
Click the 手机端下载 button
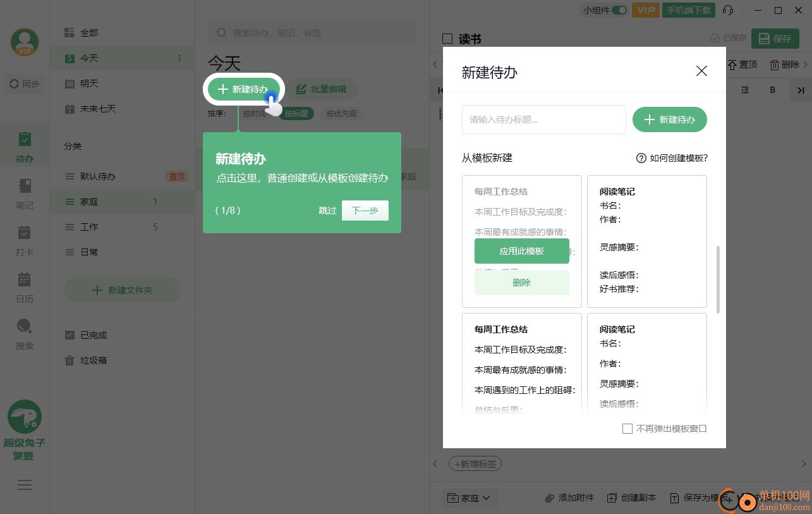[x=689, y=10]
